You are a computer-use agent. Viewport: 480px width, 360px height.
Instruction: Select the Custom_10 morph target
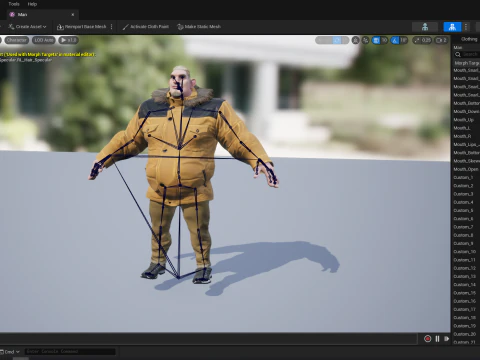466,252
